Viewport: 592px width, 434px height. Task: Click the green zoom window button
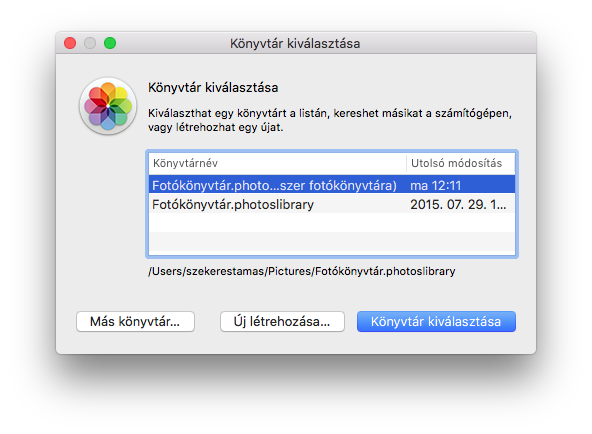[x=110, y=43]
